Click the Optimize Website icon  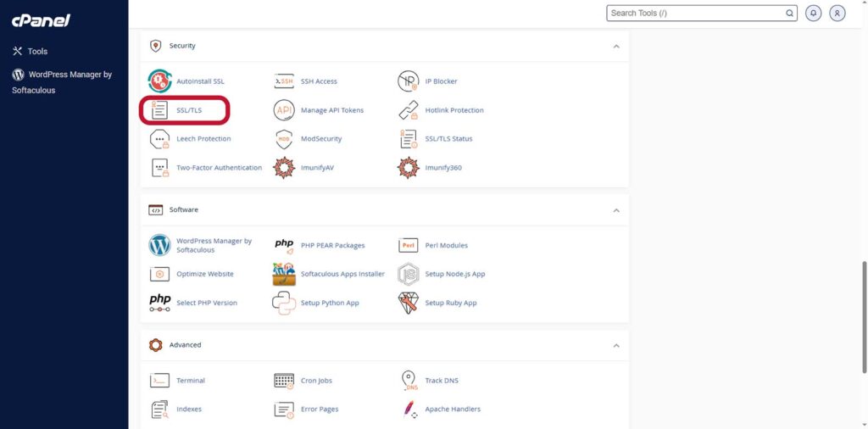tap(160, 274)
